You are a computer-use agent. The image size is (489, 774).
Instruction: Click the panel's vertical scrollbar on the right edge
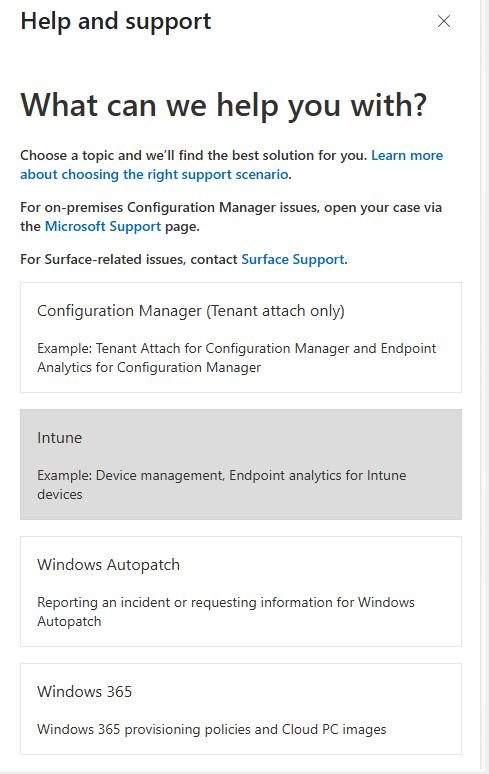[x=484, y=387]
